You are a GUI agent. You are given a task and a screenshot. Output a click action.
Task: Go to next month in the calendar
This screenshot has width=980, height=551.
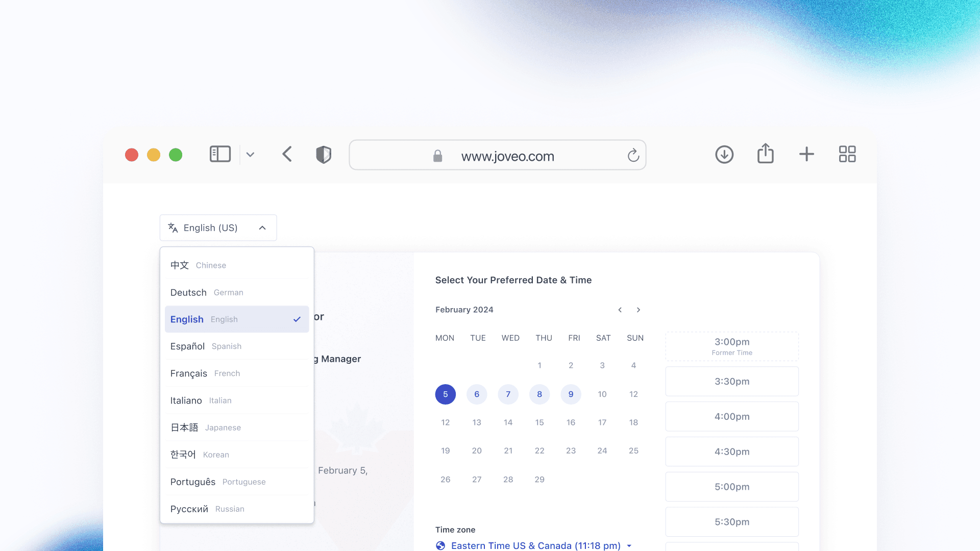point(638,310)
